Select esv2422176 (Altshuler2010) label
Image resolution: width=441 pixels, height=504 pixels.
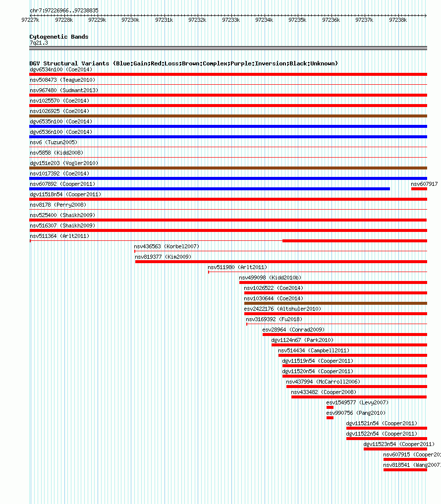(x=282, y=309)
